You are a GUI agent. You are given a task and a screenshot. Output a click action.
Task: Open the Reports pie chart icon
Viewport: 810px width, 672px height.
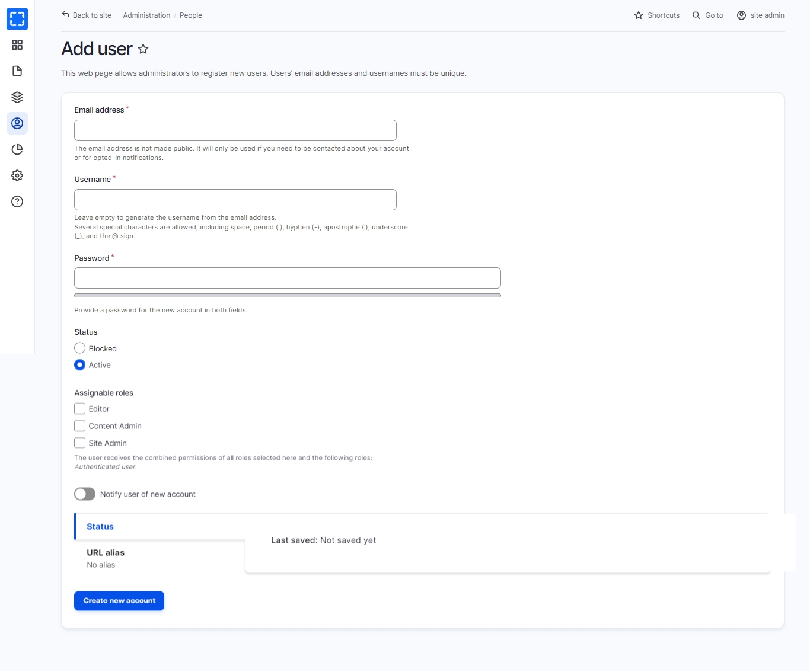(17, 149)
